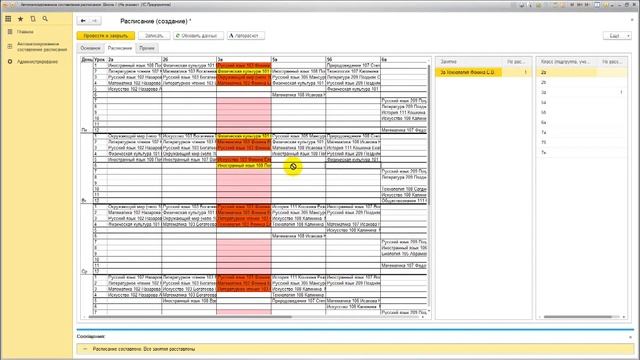Click the Обновить данные button

click(198, 36)
